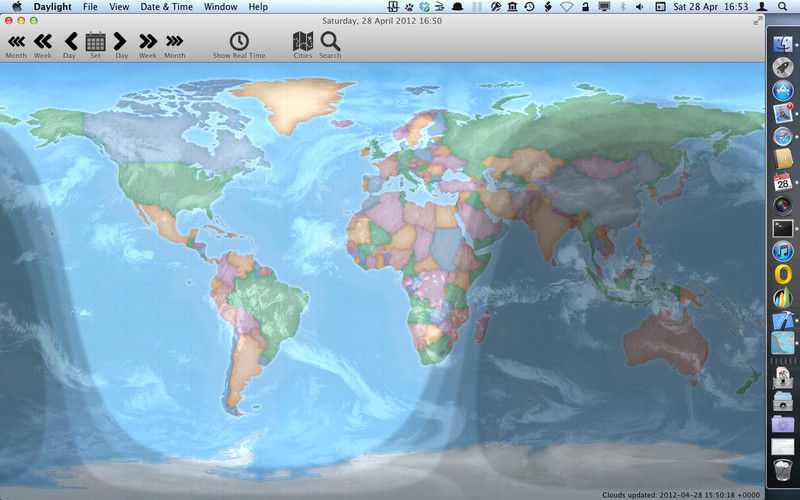
Task: Click the Clouds updated status text
Action: coord(681,495)
